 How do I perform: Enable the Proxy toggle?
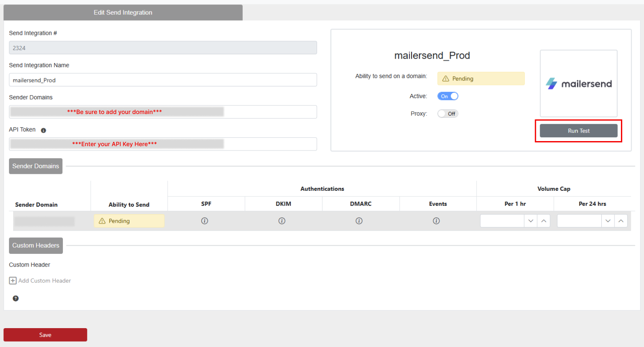448,114
